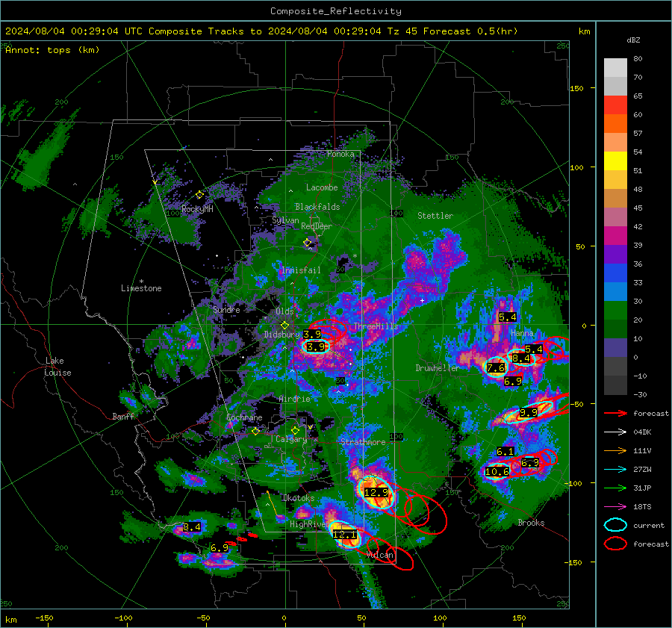
Task: Click the Brooks city label
Action: coord(531,523)
